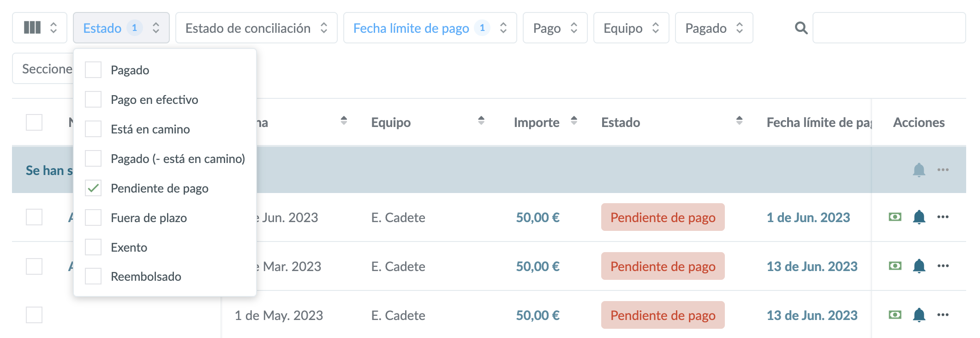
Task: Open the Equipo filter dropdown
Action: pyautogui.click(x=631, y=28)
